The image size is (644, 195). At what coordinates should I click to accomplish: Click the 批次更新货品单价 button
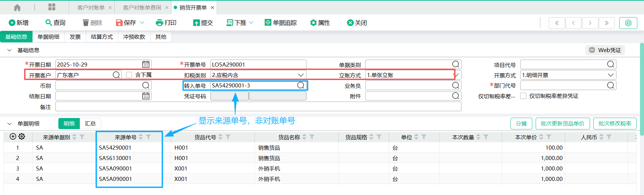562,123
